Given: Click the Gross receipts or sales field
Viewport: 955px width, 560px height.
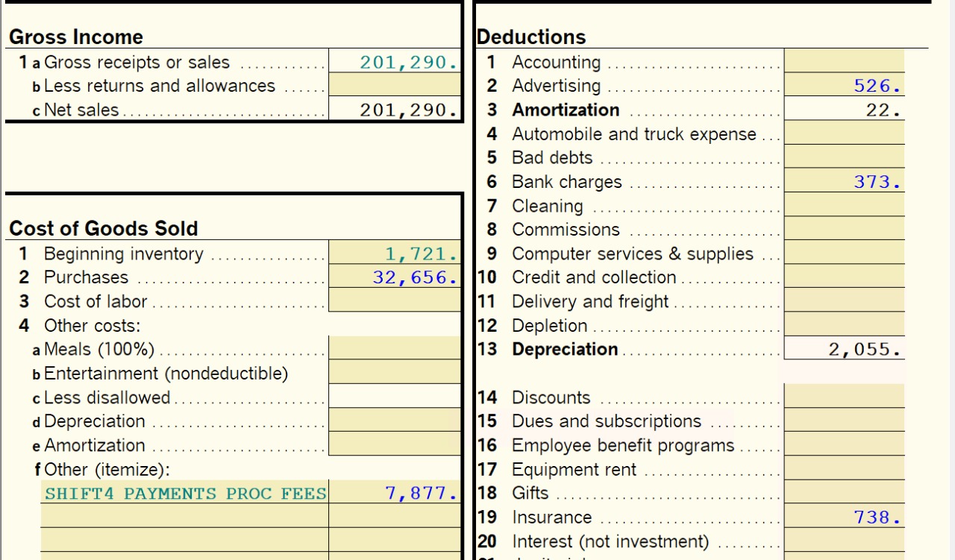Looking at the screenshot, I should click(395, 63).
